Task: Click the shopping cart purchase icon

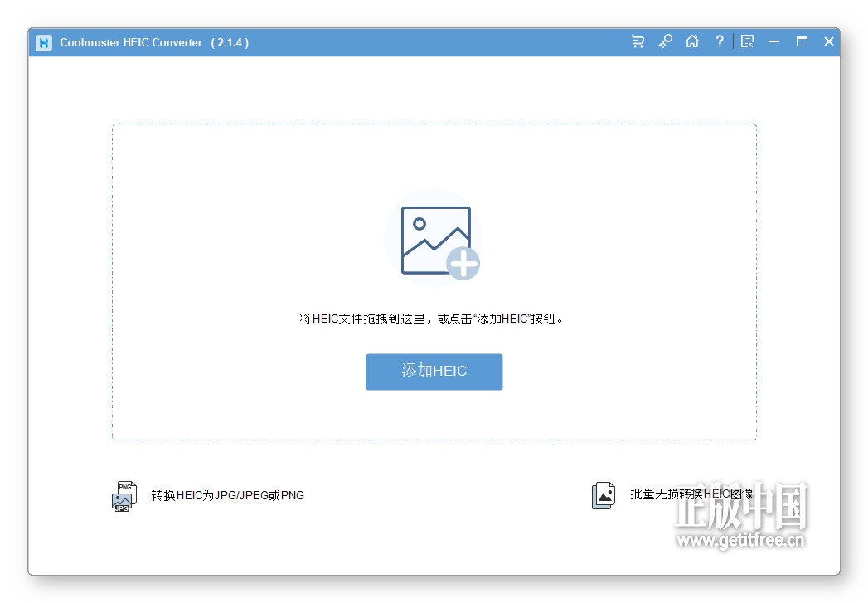Action: coord(638,41)
